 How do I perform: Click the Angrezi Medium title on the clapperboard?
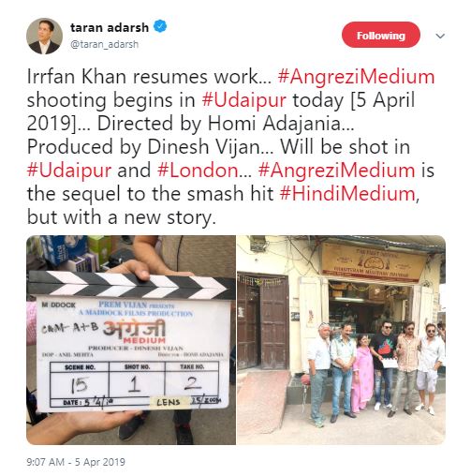pyautogui.click(x=135, y=332)
